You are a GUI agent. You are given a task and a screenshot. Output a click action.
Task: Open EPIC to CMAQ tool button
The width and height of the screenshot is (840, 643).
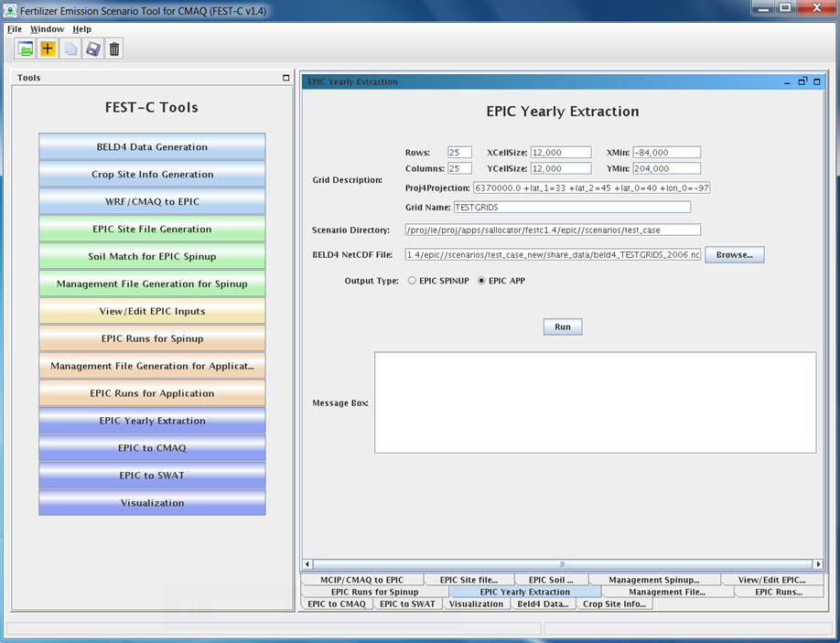pos(152,447)
